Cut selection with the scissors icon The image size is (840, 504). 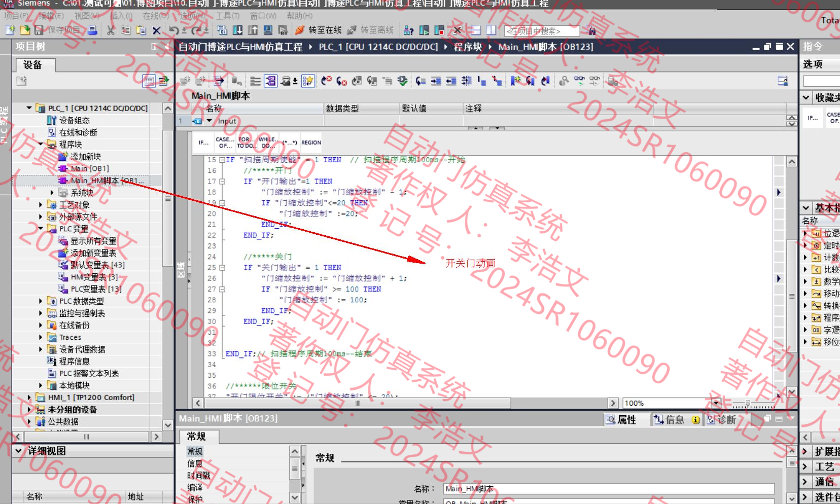(111, 30)
